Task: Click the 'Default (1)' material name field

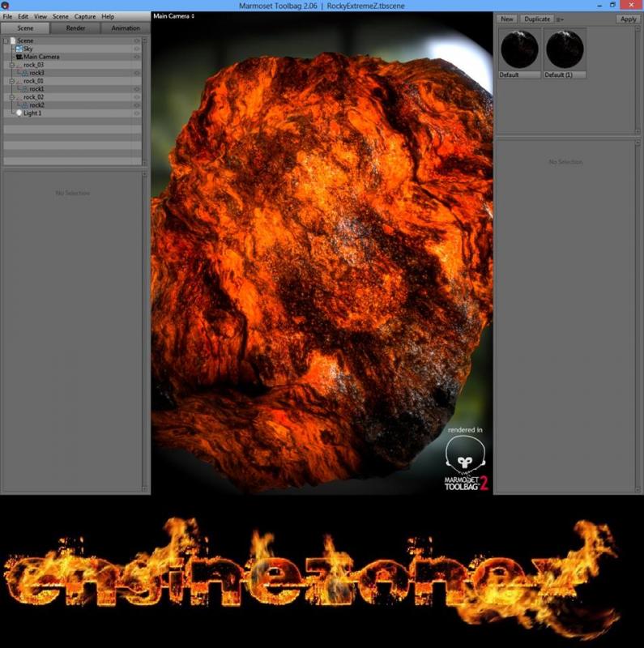Action: 565,75
